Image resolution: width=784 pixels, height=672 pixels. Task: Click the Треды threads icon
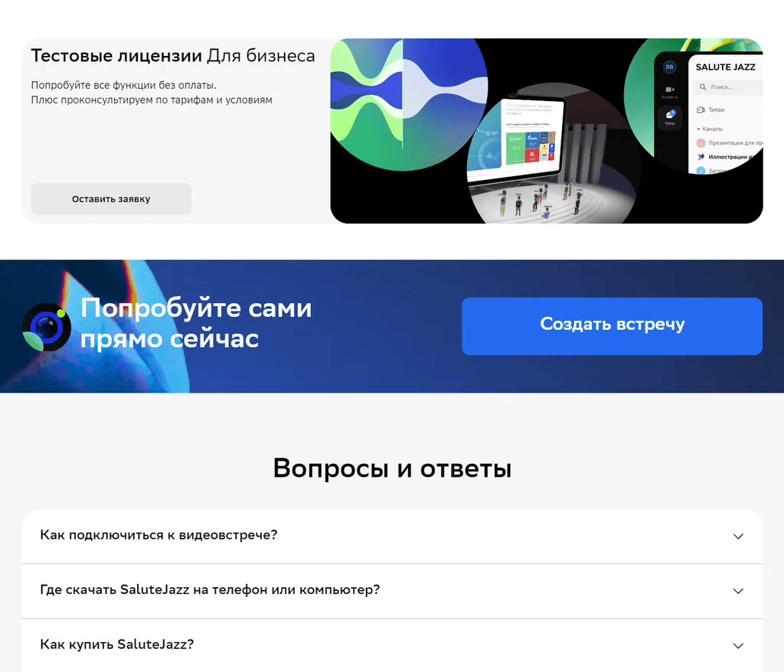coord(701,110)
